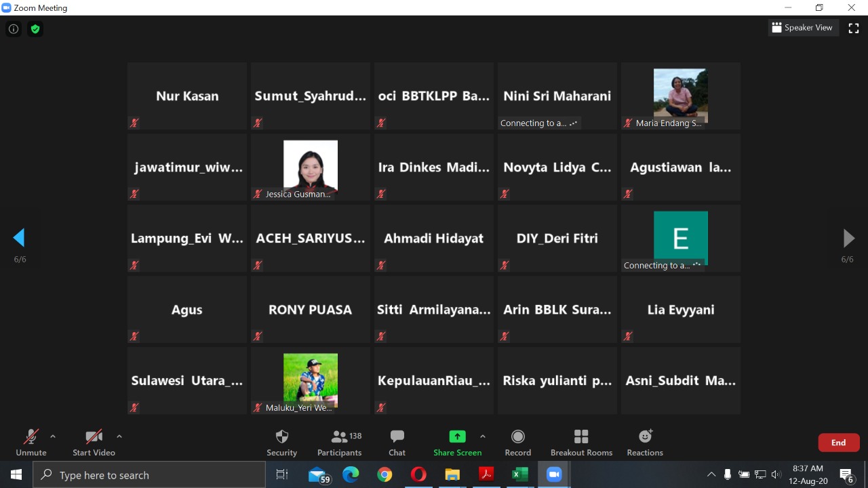Select Ahmadi Hidayat tile
This screenshot has width=868, height=488.
pyautogui.click(x=434, y=239)
